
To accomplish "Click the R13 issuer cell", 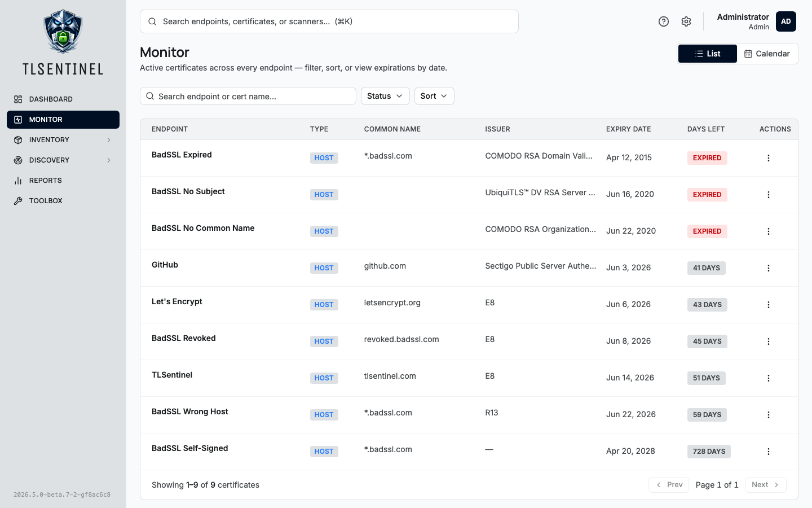I will pos(492,413).
